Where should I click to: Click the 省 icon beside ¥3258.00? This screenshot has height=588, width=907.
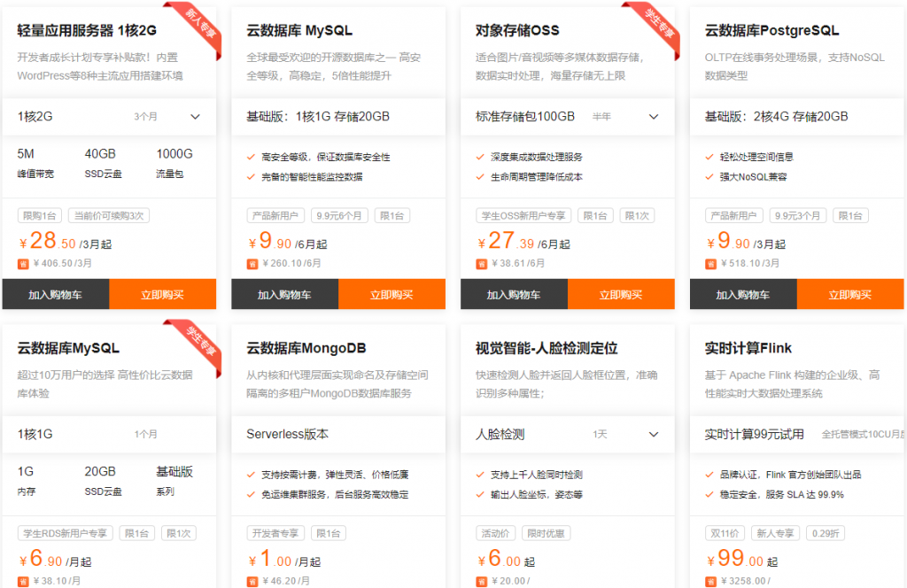[x=711, y=582]
